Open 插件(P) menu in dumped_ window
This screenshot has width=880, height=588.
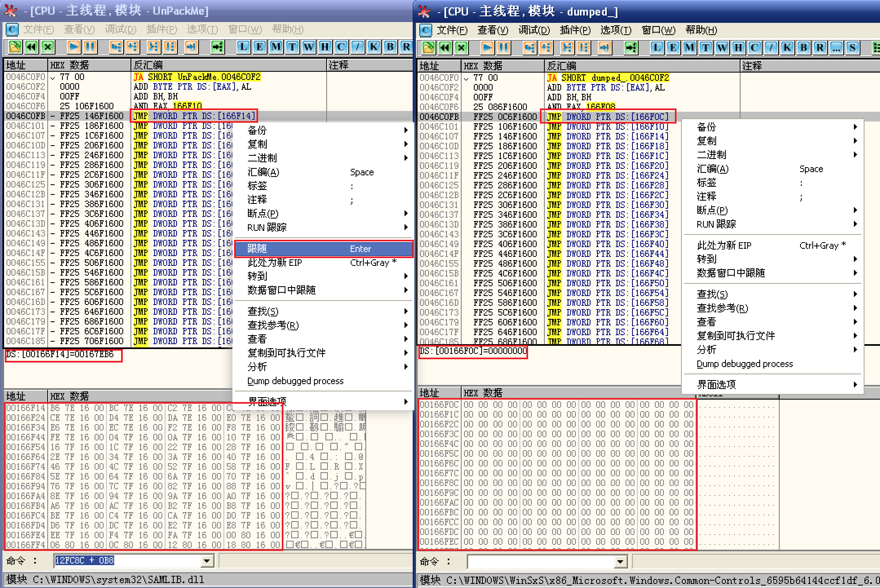(x=575, y=30)
